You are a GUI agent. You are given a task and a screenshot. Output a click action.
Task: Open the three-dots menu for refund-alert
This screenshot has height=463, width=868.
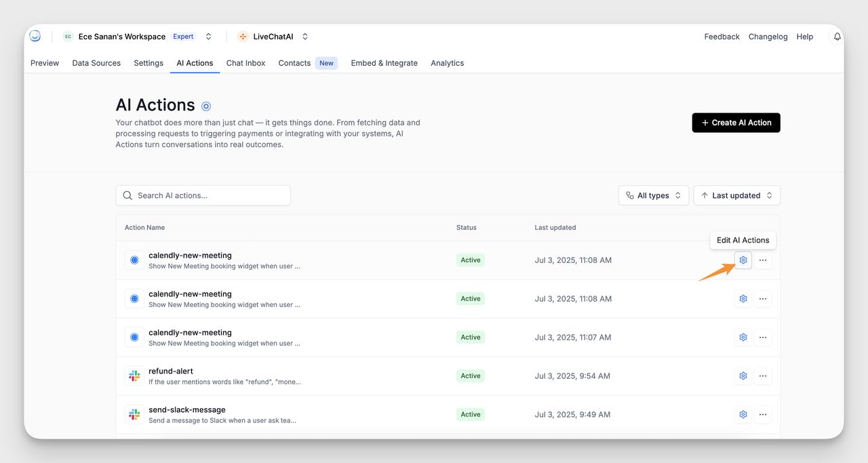coord(763,376)
